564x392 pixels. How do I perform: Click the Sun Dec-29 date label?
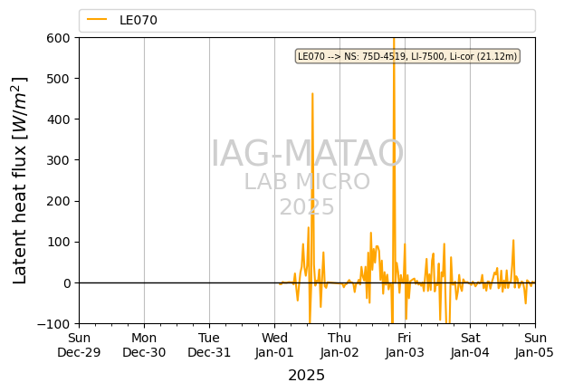coord(79,345)
